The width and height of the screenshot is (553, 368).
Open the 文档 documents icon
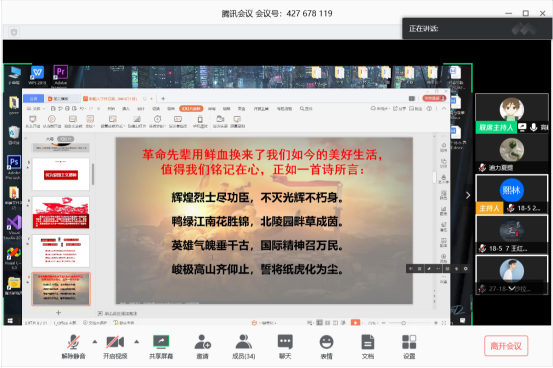pyautogui.click(x=367, y=346)
